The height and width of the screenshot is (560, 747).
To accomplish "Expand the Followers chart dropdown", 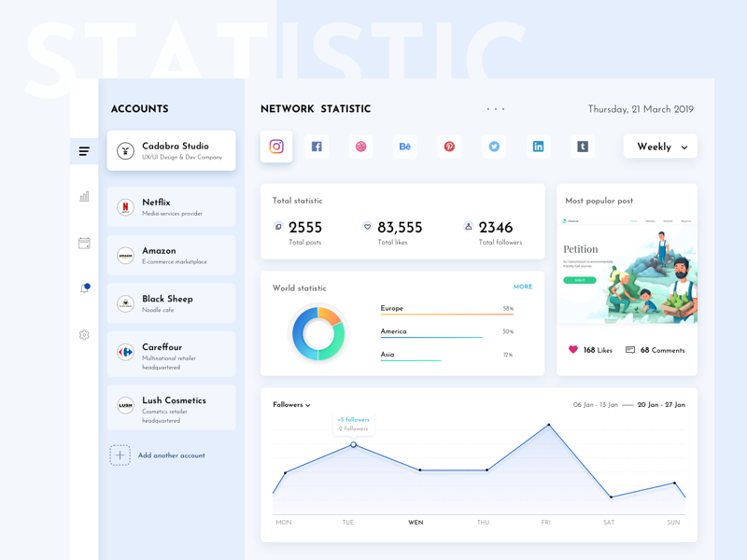I will [x=293, y=405].
